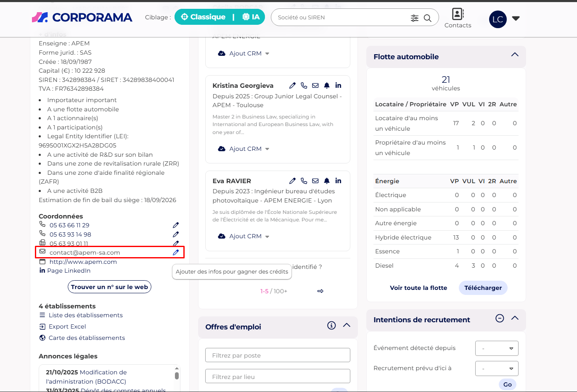Open the Contacts icon in the header
The width and height of the screenshot is (577, 392).
[458, 18]
